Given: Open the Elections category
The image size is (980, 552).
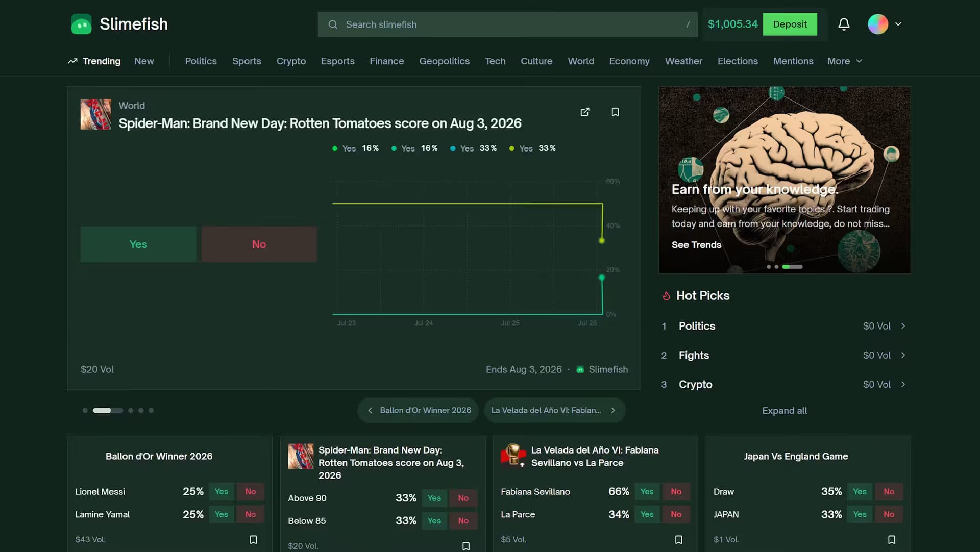Looking at the screenshot, I should pyautogui.click(x=738, y=61).
